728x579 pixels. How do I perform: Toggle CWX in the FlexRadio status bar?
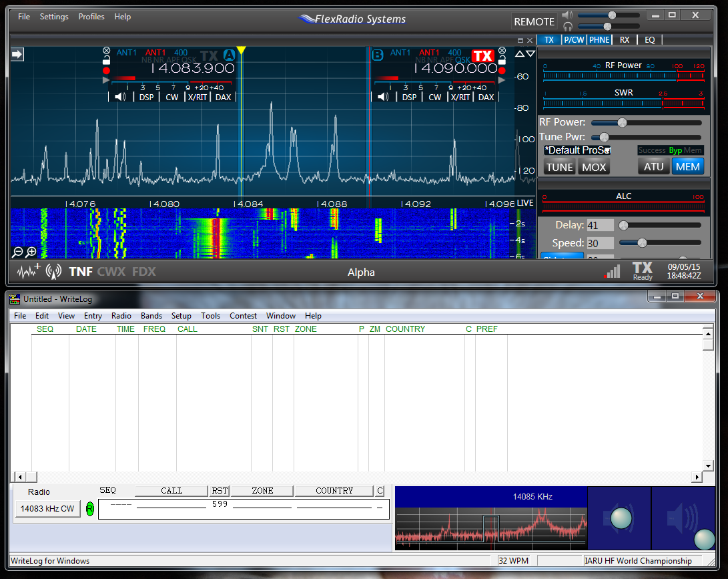click(x=111, y=271)
